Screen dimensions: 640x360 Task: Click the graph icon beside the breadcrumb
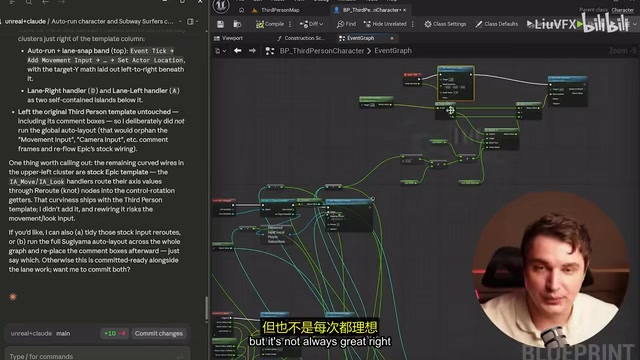coord(269,51)
